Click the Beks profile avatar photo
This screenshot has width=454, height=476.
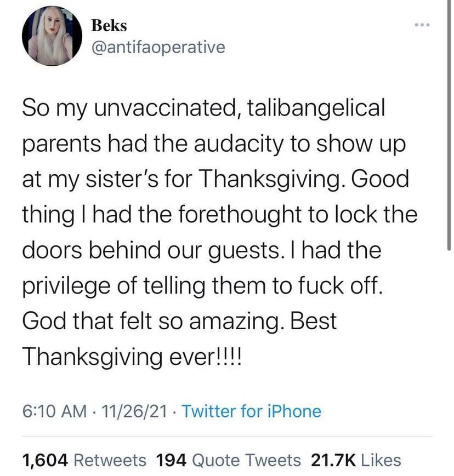pyautogui.click(x=52, y=37)
